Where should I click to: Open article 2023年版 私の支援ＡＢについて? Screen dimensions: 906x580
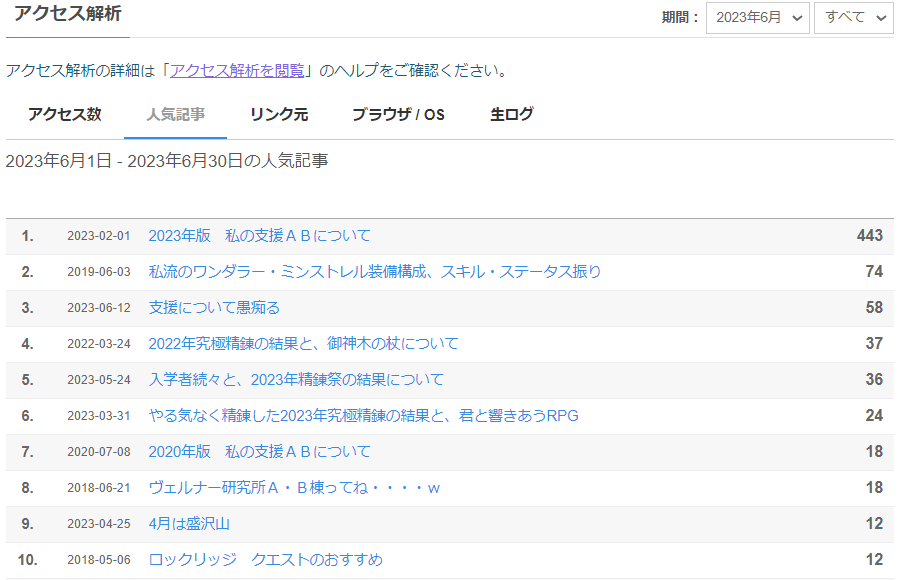point(259,236)
